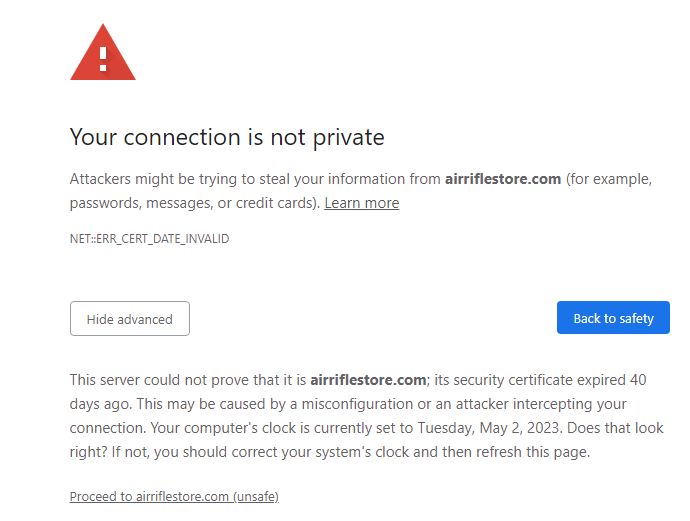Open the Learn more link
Viewport: 690px width, 521px height.
(x=362, y=203)
